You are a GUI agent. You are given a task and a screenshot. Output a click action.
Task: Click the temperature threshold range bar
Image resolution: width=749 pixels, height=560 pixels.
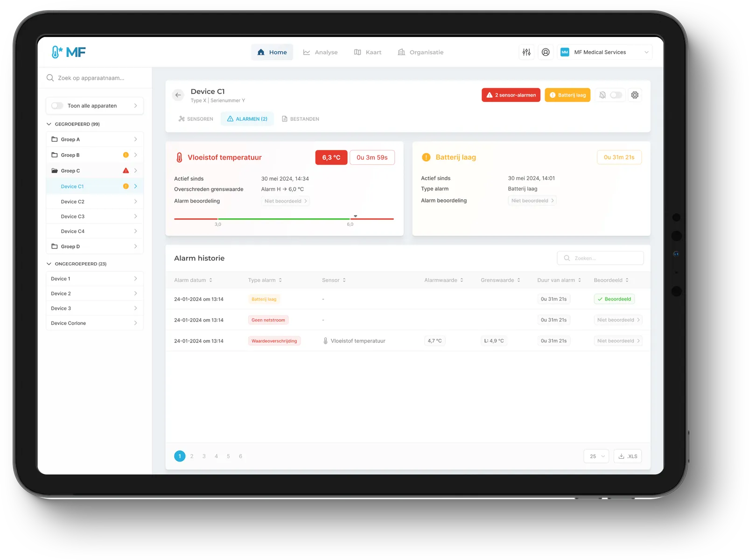coord(284,219)
